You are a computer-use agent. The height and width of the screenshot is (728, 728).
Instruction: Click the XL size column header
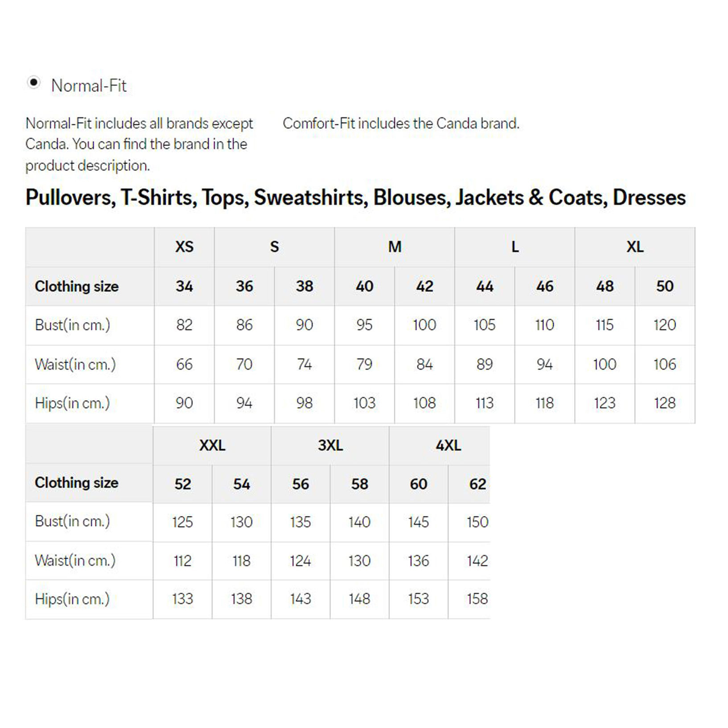click(635, 247)
